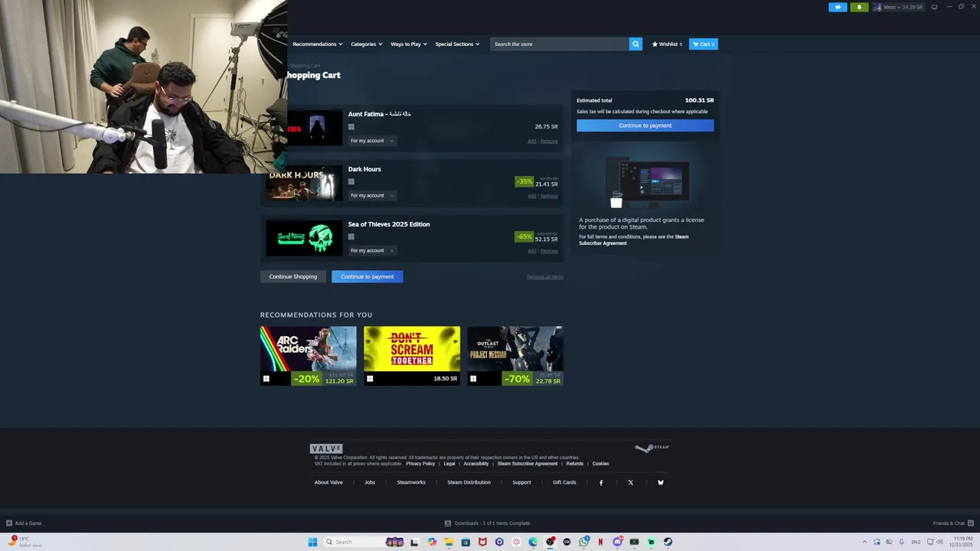Click the store search field
The width and height of the screenshot is (980, 551).
[x=560, y=44]
